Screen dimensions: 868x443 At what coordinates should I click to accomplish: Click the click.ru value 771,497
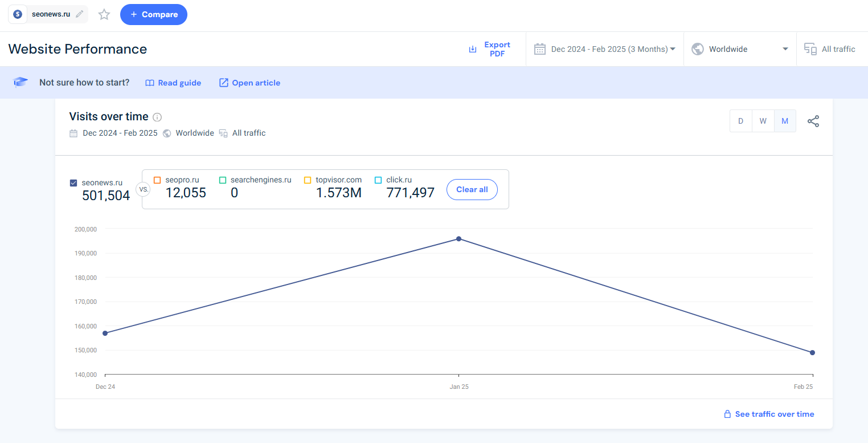[411, 193]
